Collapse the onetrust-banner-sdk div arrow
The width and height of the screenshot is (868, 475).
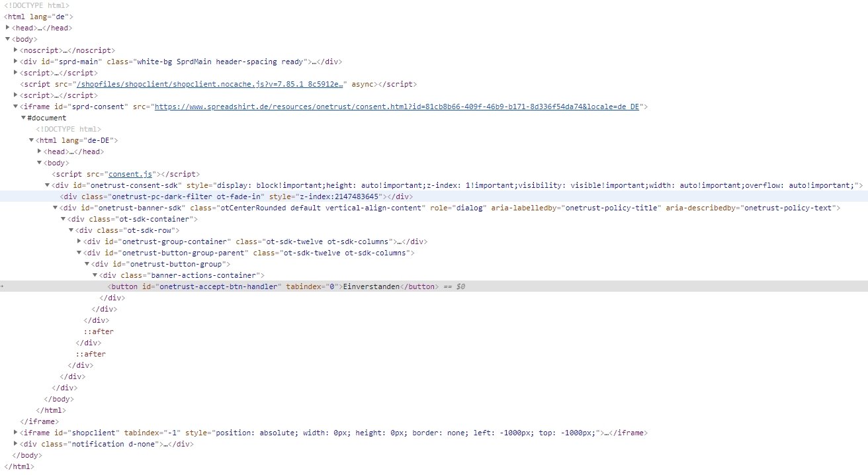coord(55,208)
